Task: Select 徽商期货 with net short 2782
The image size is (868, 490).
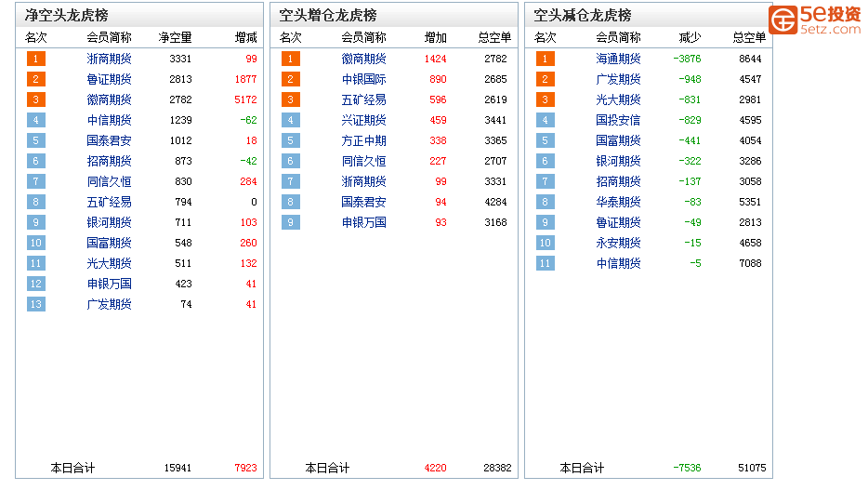Action: [x=109, y=99]
